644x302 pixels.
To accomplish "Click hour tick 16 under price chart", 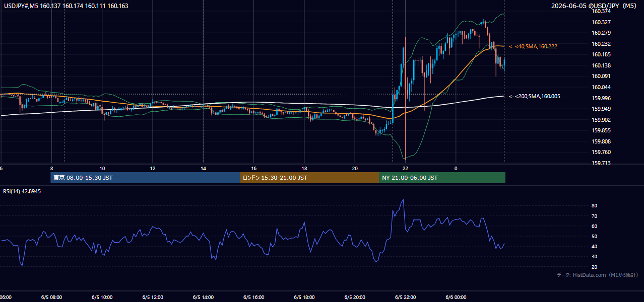I will coord(254,168).
